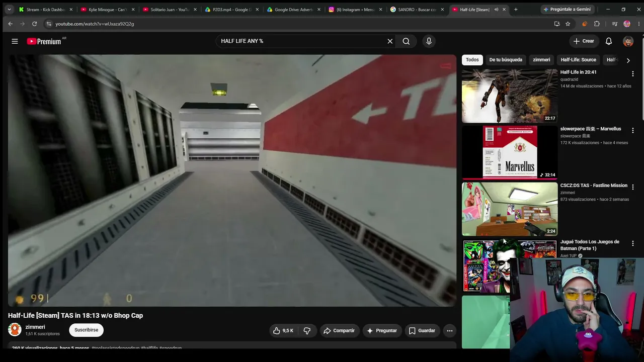Show more filter chips with the arrow
This screenshot has width=644, height=362.
(x=628, y=60)
